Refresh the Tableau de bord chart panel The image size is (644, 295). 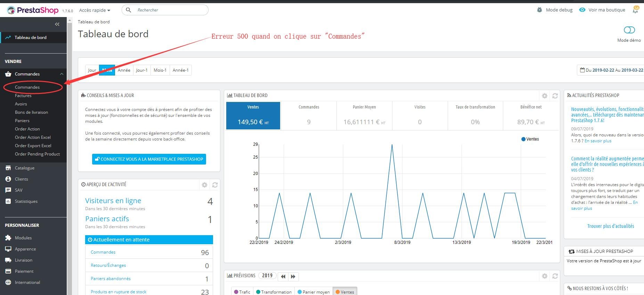pos(555,96)
